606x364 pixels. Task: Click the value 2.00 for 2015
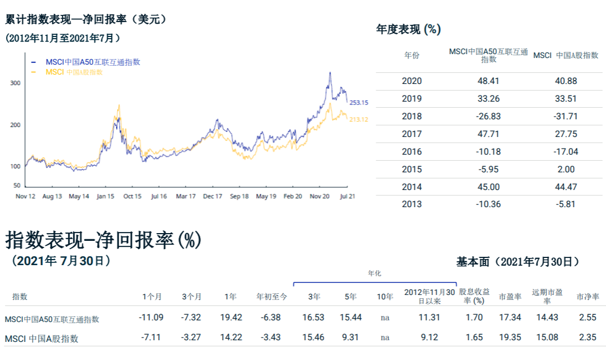(x=566, y=170)
